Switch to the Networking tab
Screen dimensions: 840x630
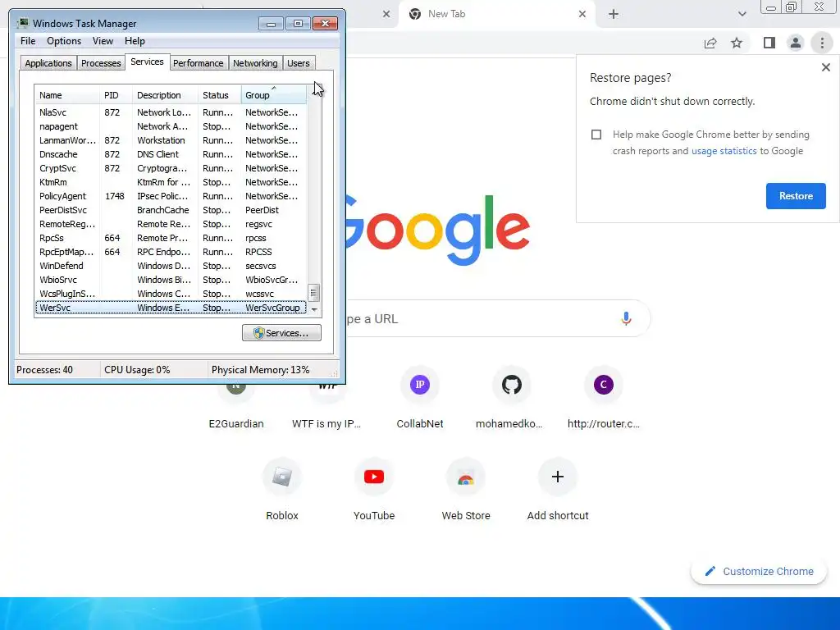(255, 63)
